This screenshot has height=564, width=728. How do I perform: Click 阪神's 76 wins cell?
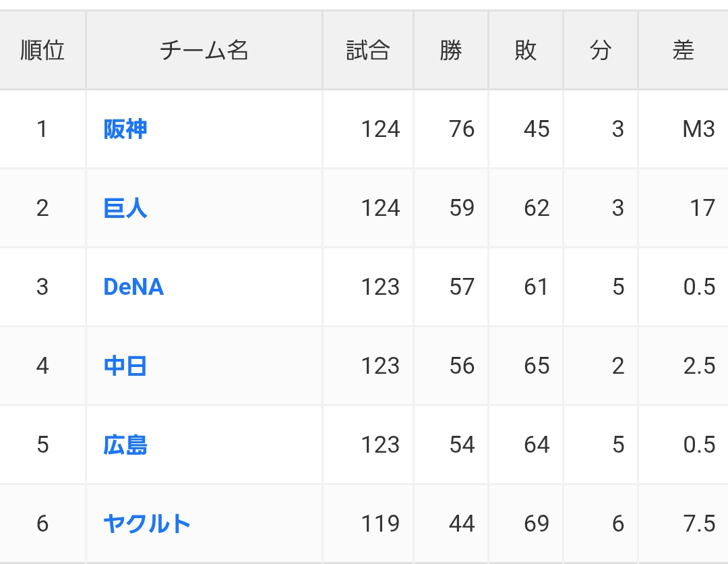click(x=462, y=129)
